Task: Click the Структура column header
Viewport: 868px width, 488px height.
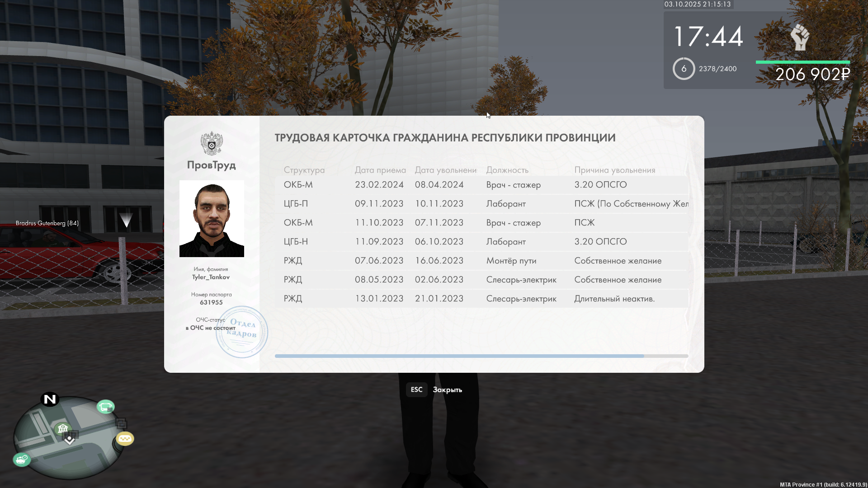Action: click(x=304, y=170)
